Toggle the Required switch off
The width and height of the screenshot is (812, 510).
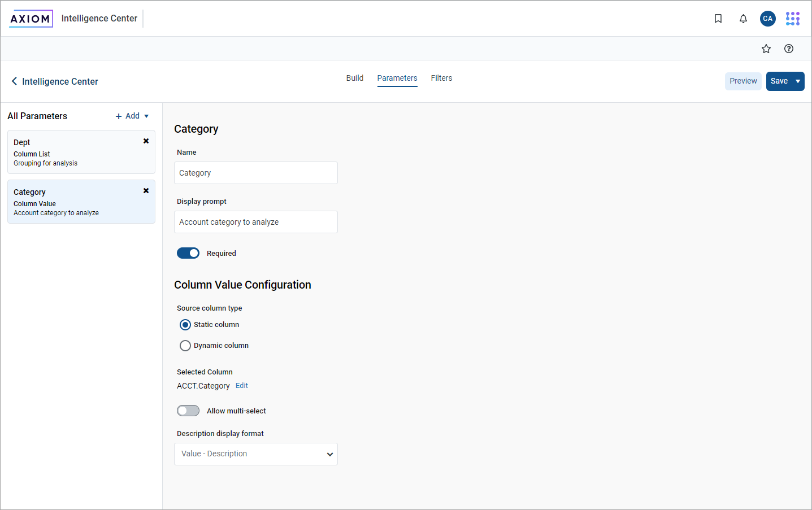tap(188, 253)
